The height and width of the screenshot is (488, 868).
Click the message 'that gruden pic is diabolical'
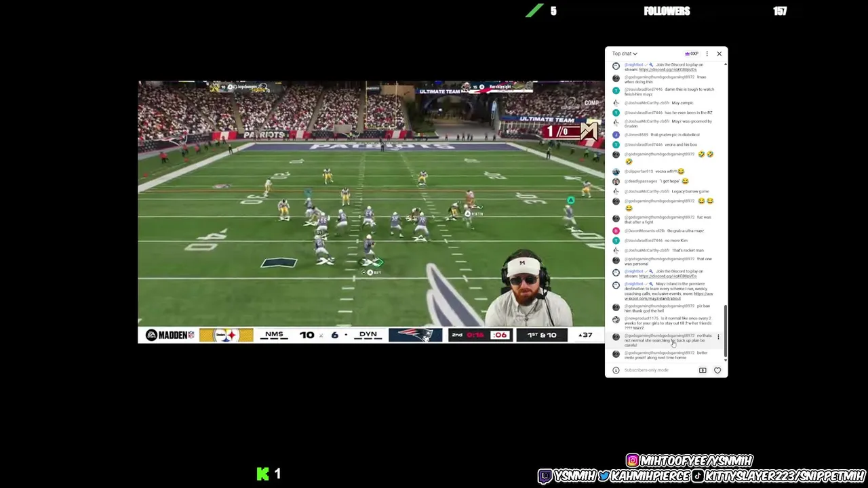coord(675,135)
